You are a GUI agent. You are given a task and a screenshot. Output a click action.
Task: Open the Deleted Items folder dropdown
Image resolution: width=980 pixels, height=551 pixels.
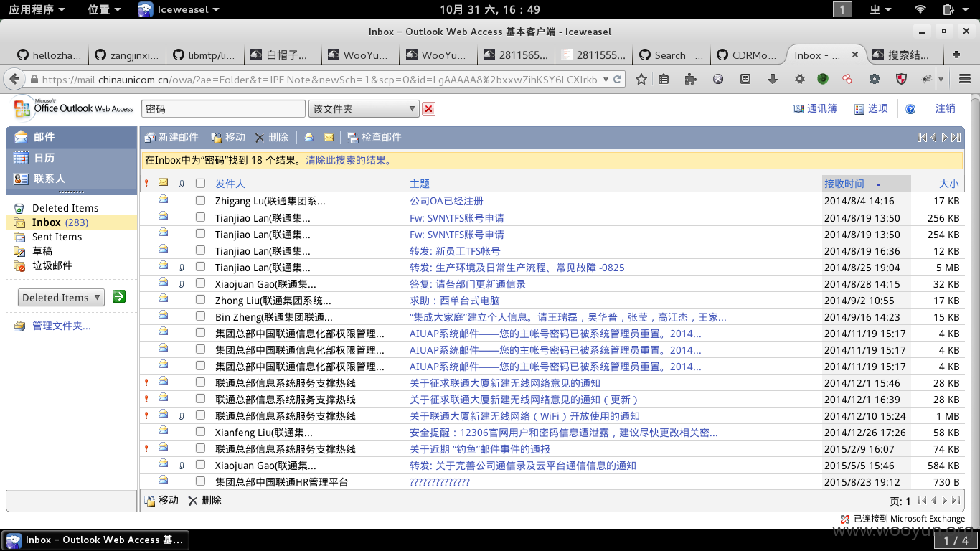[61, 297]
